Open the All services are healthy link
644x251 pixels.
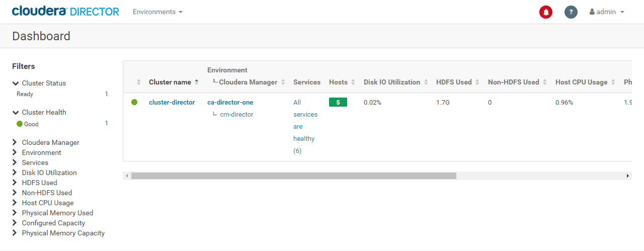pyautogui.click(x=305, y=126)
